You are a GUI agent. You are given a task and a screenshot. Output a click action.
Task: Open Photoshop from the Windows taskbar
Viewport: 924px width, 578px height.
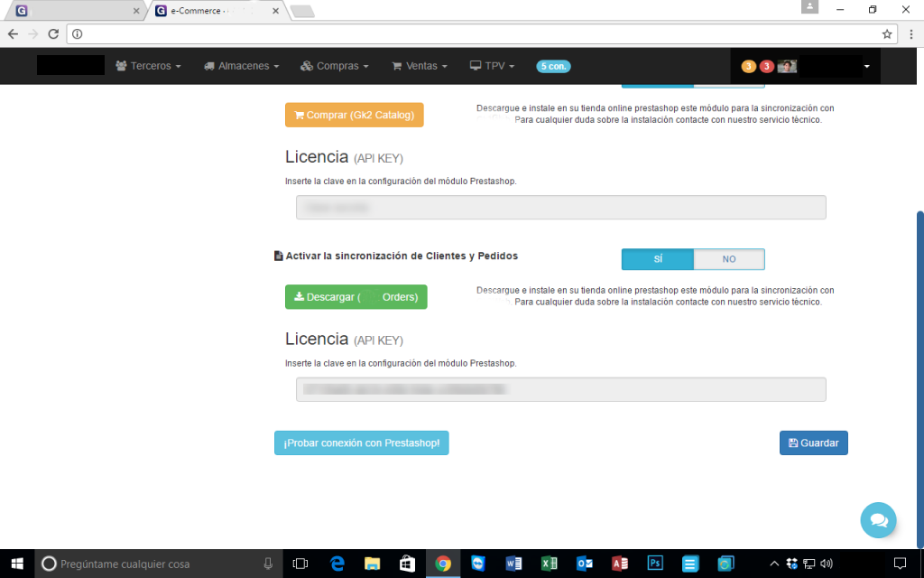tap(655, 564)
